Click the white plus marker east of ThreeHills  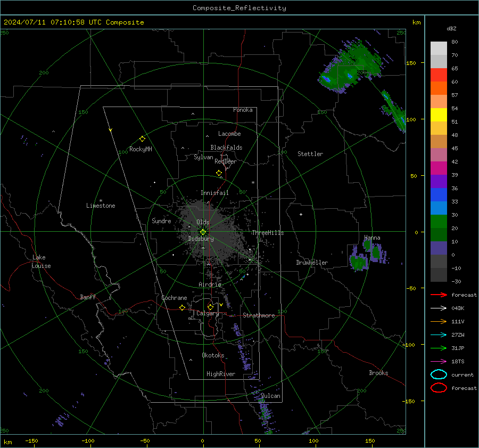tap(301, 214)
